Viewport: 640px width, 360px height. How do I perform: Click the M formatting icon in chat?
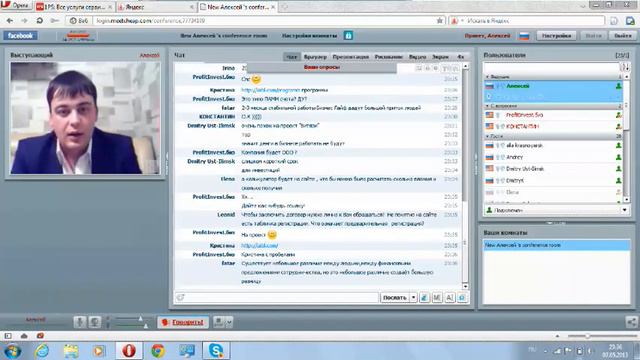(437, 298)
